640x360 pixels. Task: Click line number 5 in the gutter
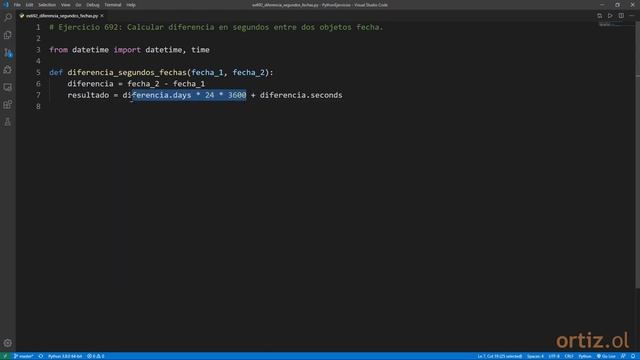pyautogui.click(x=38, y=73)
